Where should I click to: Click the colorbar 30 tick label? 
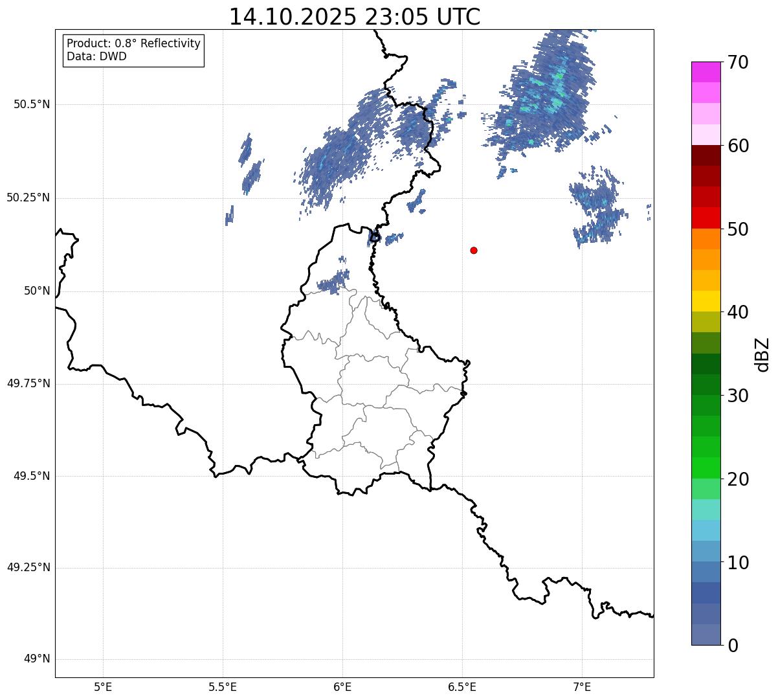(737, 396)
